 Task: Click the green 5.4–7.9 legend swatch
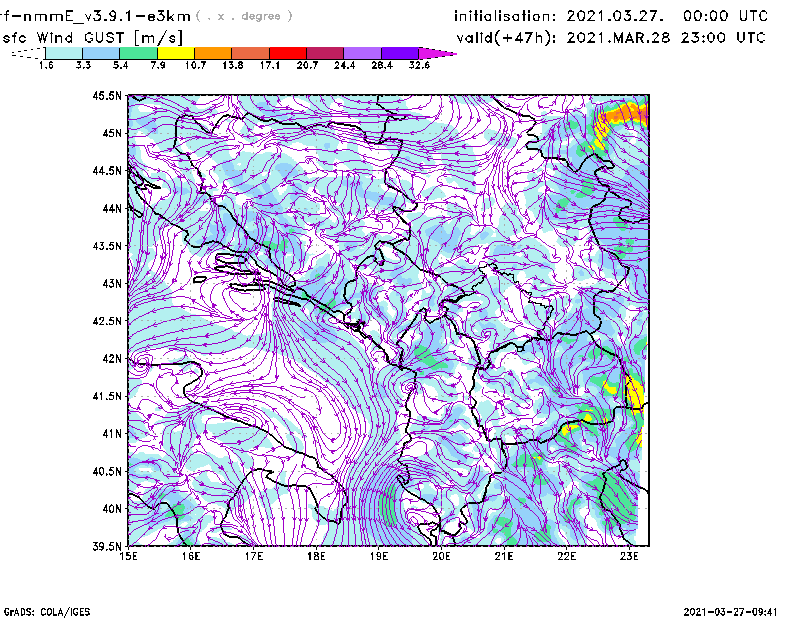coord(138,53)
